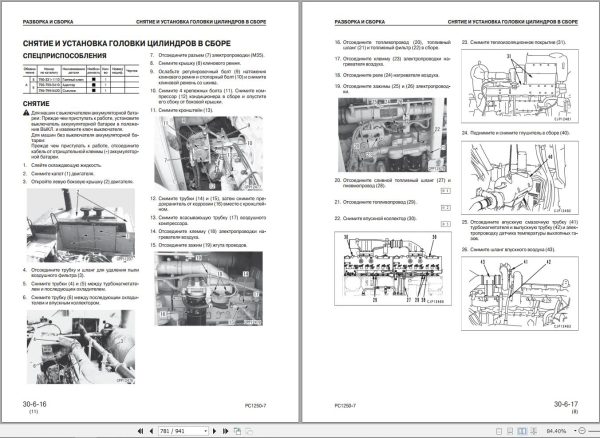Click step 2 about removing hood (1)

click(59, 174)
